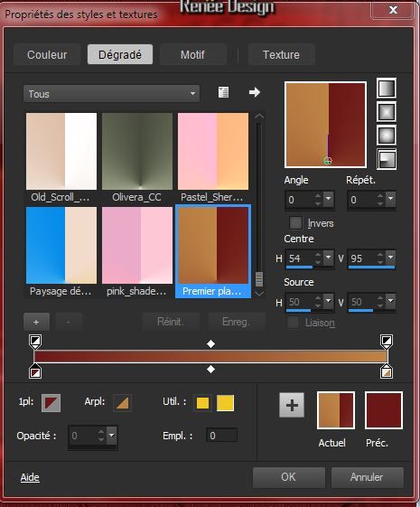Select the linear gradient style icon
Screen dimensions: 420x507
pos(387,88)
